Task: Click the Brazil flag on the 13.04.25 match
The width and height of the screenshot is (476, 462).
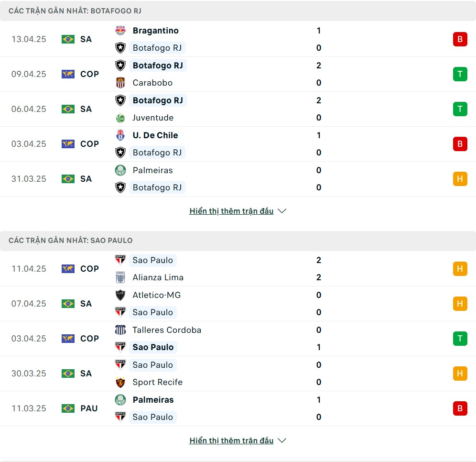Action: [x=68, y=39]
